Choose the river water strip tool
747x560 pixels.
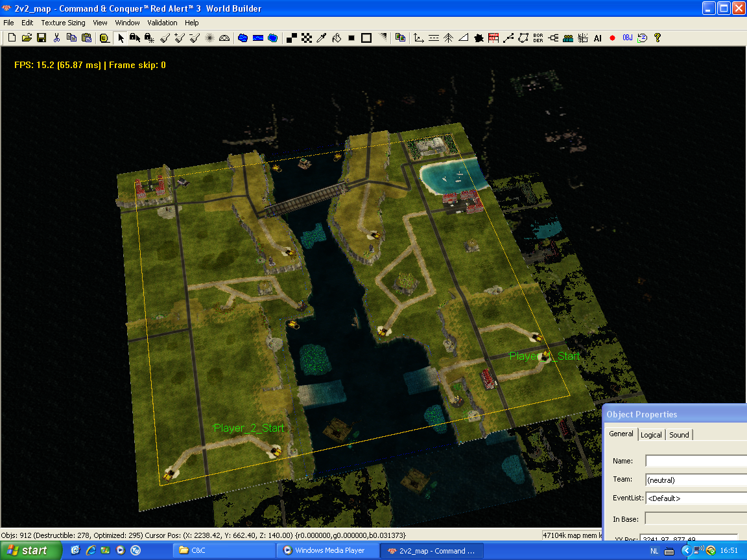pos(257,38)
